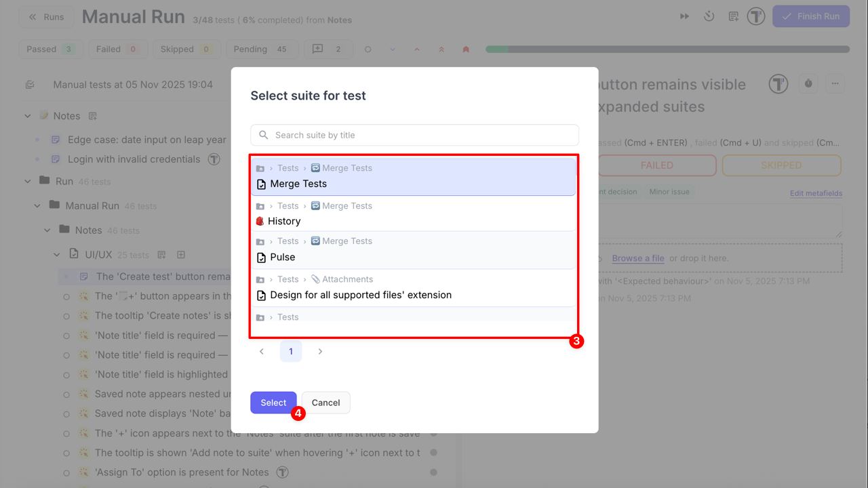Viewport: 868px width, 488px height.
Task: Click the search magnifier icon in the suite dialog
Action: point(262,134)
